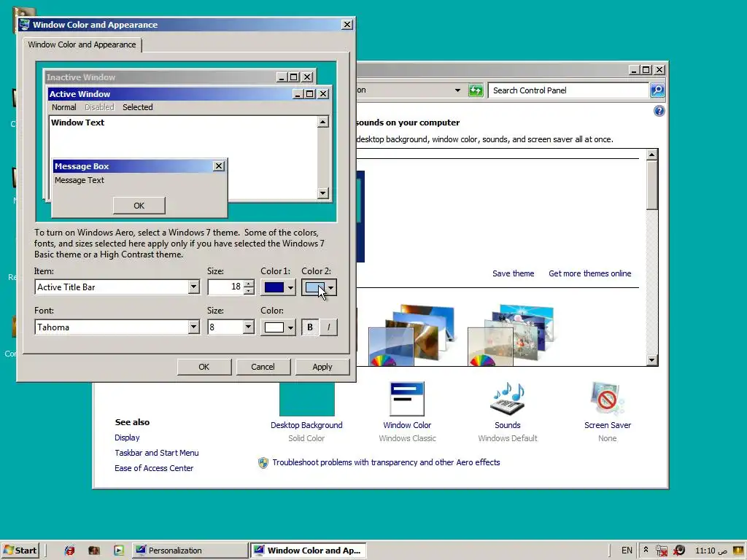Switch to Window Color and Appearance taskbar button
The width and height of the screenshot is (747, 560).
(309, 551)
